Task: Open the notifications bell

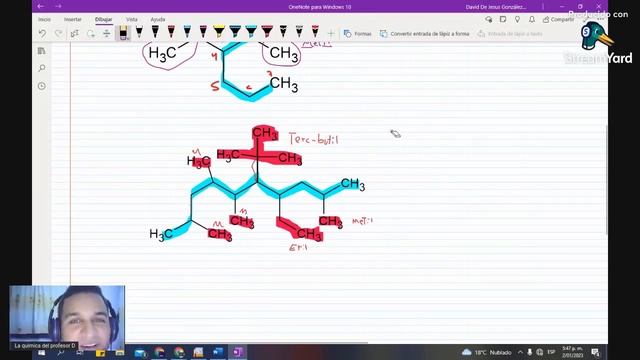Action: [532, 19]
